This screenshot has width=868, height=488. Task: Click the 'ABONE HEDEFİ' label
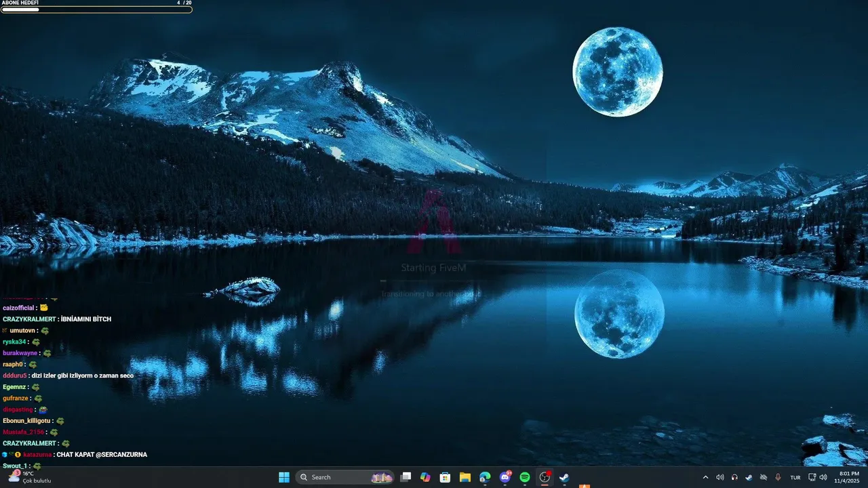(x=20, y=3)
